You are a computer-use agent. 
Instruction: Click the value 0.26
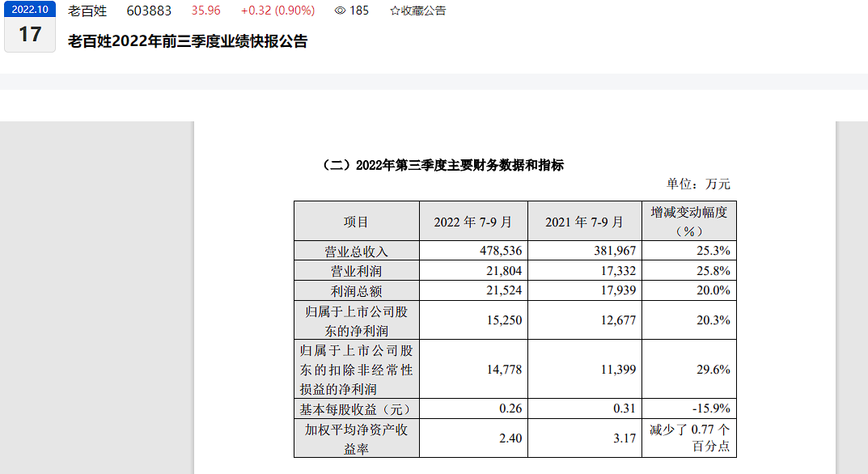point(510,408)
